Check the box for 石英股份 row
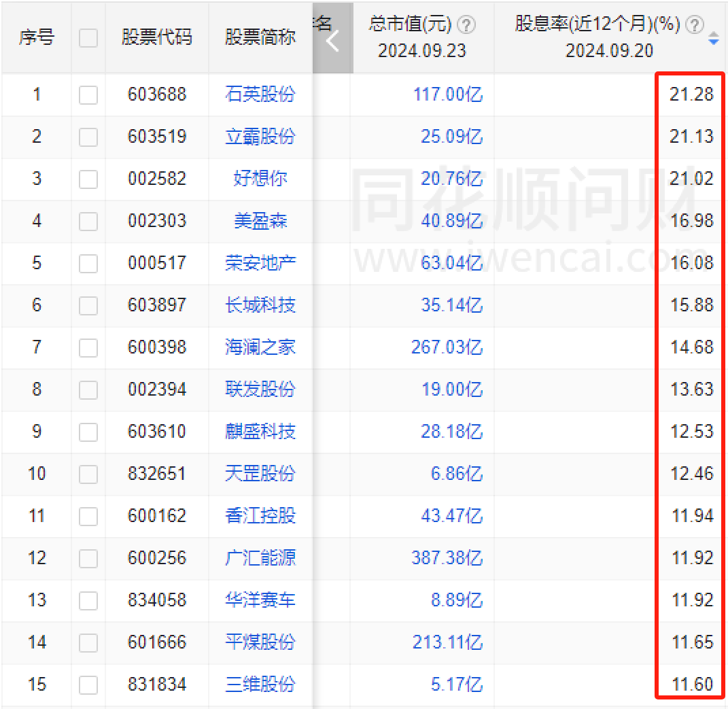This screenshot has width=728, height=709. click(88, 94)
